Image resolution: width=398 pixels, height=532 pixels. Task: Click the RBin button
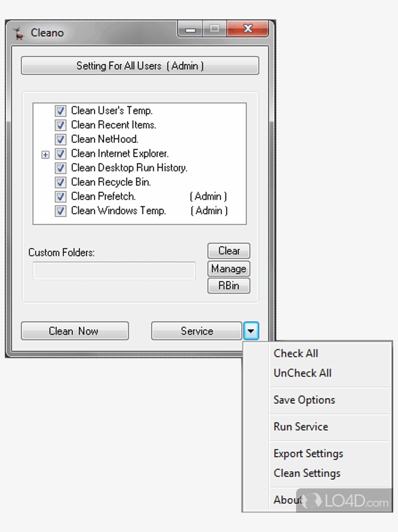(229, 286)
